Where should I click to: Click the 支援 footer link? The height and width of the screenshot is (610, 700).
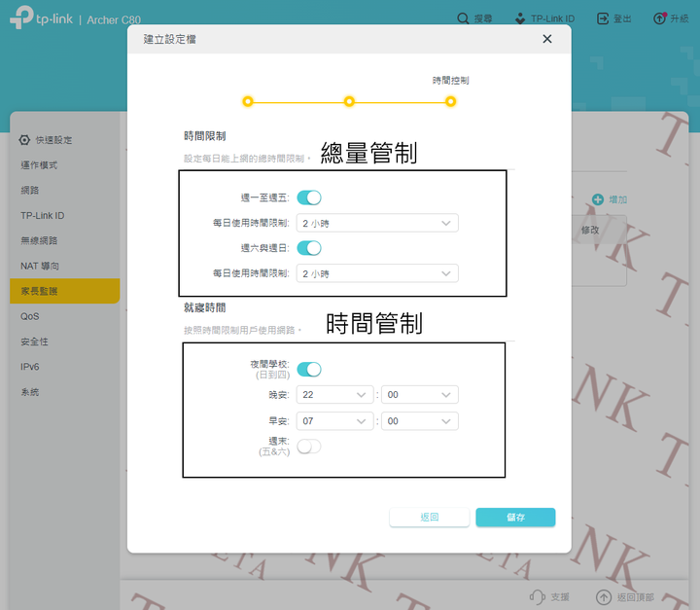[x=560, y=597]
